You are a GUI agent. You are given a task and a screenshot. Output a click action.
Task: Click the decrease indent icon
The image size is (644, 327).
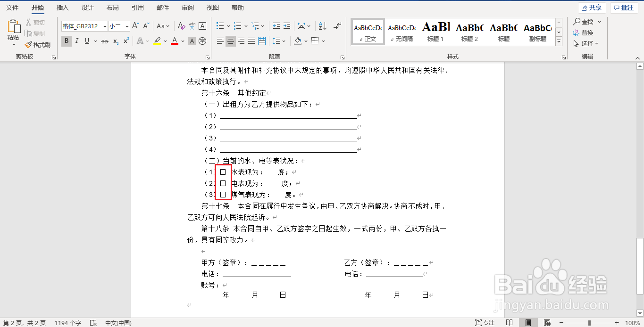pos(276,26)
